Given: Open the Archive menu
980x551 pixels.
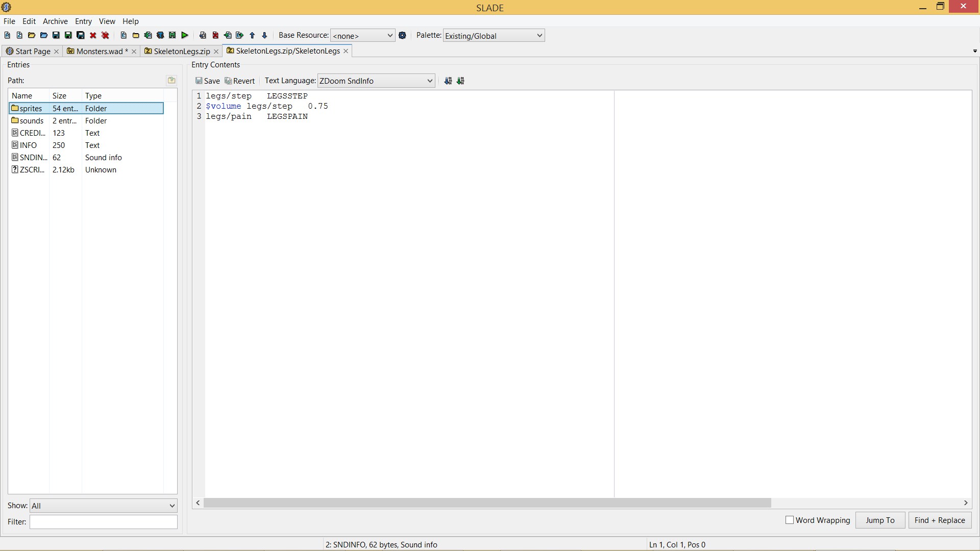Looking at the screenshot, I should pyautogui.click(x=55, y=21).
